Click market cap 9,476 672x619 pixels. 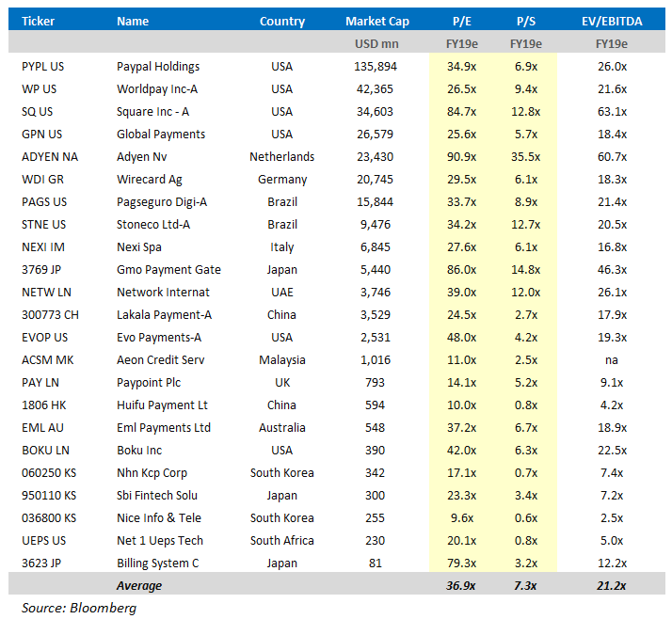(x=376, y=225)
